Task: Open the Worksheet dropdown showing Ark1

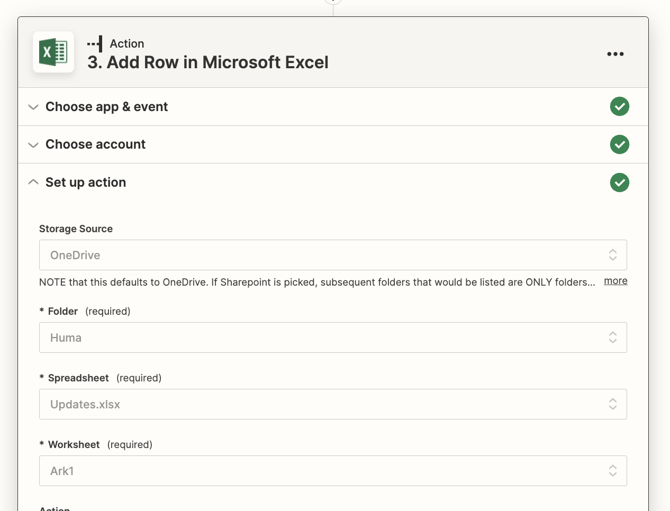Action: (333, 471)
